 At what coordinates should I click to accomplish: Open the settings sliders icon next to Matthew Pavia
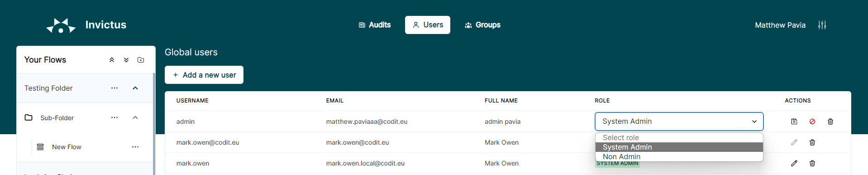[822, 25]
